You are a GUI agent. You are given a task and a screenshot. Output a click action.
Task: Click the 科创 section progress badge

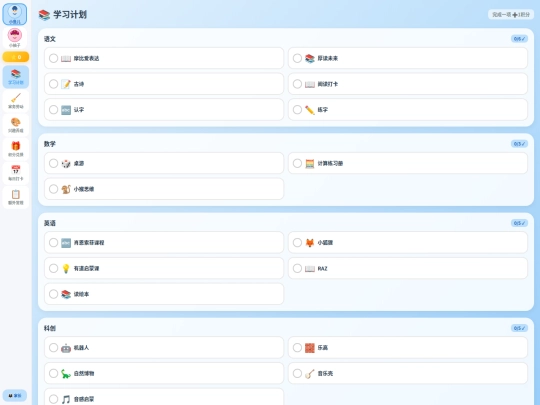519,328
